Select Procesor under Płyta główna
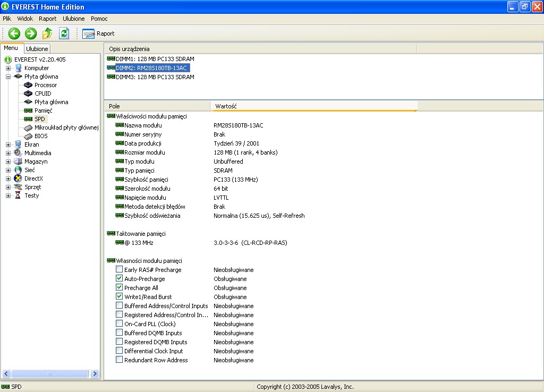The height and width of the screenshot is (392, 544). click(x=46, y=85)
